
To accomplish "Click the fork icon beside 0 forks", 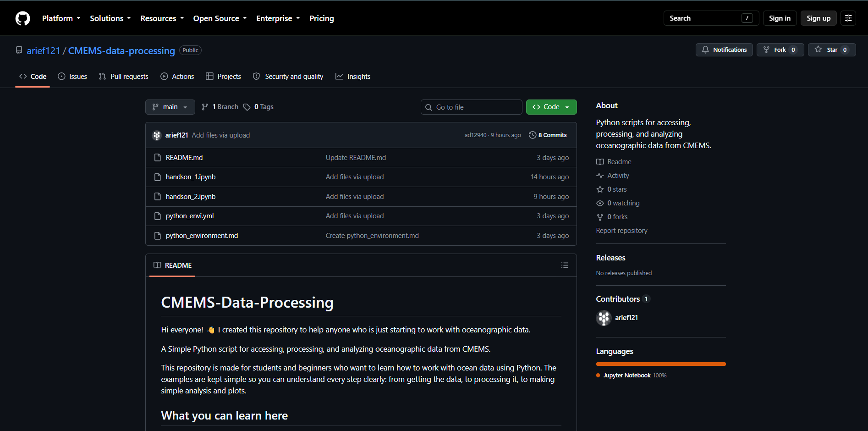I will click(600, 217).
